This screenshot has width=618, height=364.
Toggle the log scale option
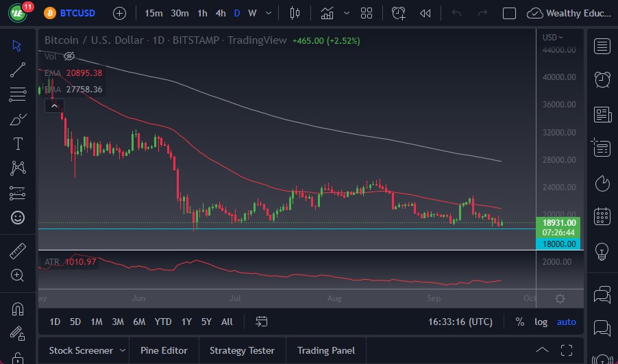(x=541, y=322)
